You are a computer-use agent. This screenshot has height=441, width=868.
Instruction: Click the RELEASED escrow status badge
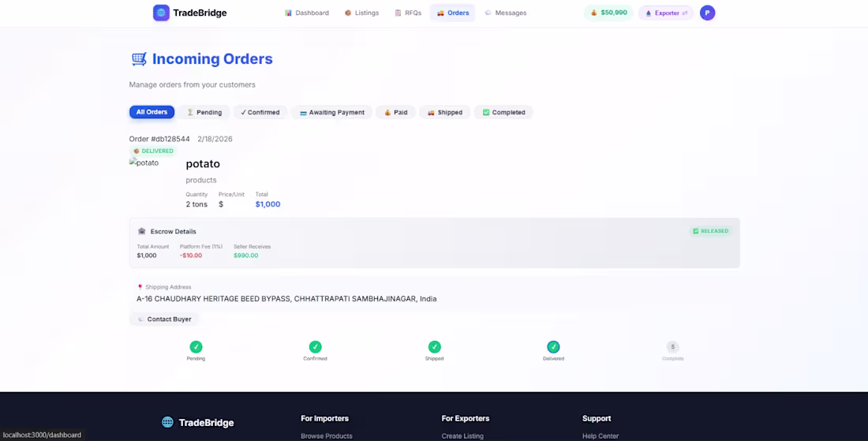pos(710,230)
